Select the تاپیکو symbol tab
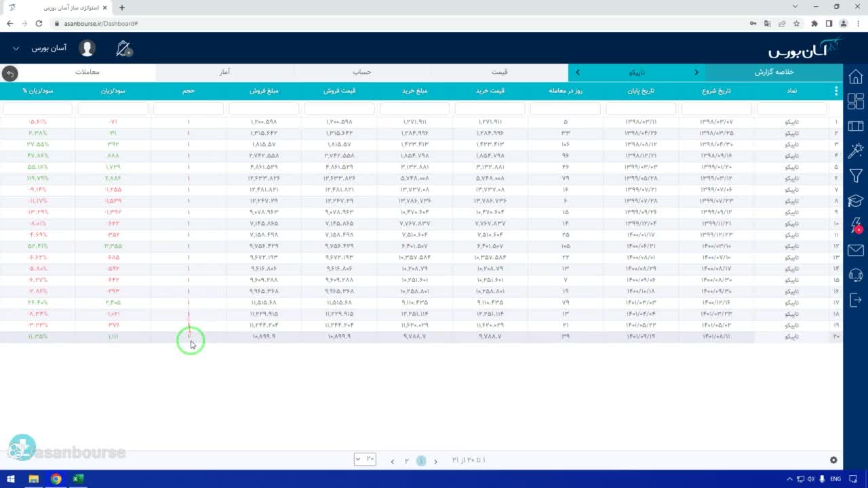The width and height of the screenshot is (868, 488). pyautogui.click(x=637, y=72)
